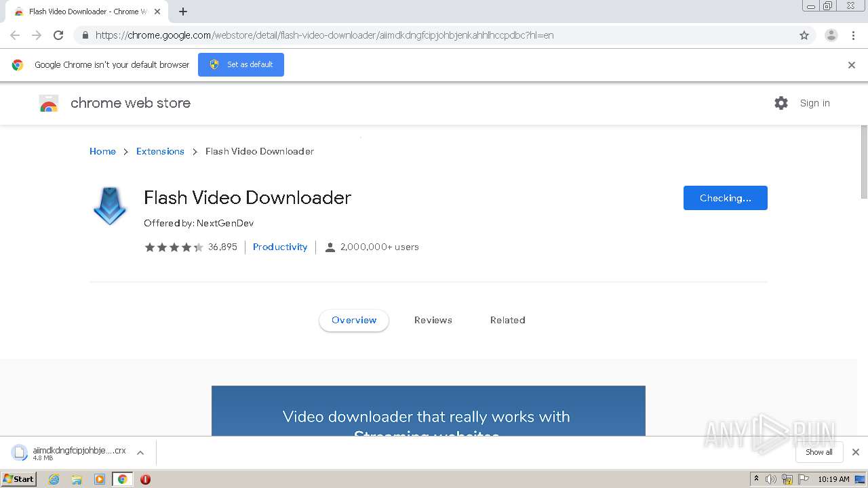The width and height of the screenshot is (868, 488).
Task: Close the Flash Video Downloader tab
Action: pyautogui.click(x=157, y=12)
